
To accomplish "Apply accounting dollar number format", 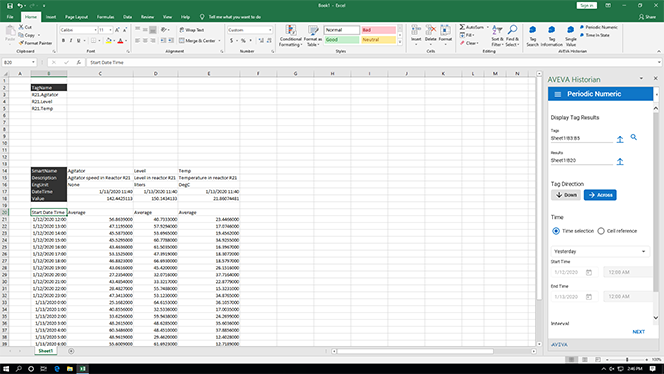I will (x=232, y=41).
